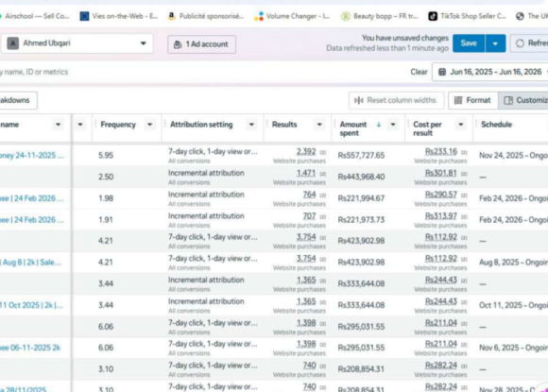Open the Volume Changer bookmark icon
Viewport: 548px width, 392px height.
tap(259, 16)
